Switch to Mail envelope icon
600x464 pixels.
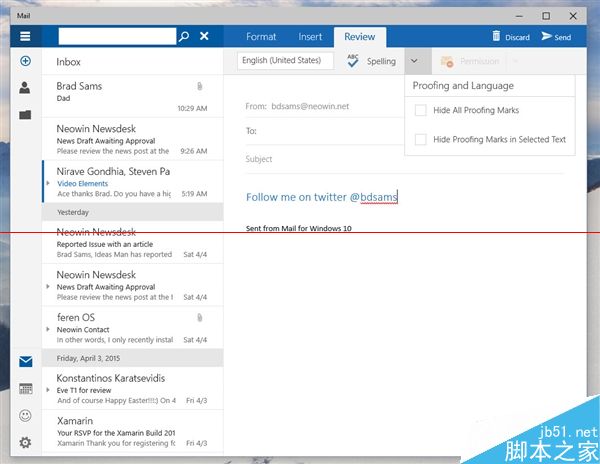pos(26,361)
